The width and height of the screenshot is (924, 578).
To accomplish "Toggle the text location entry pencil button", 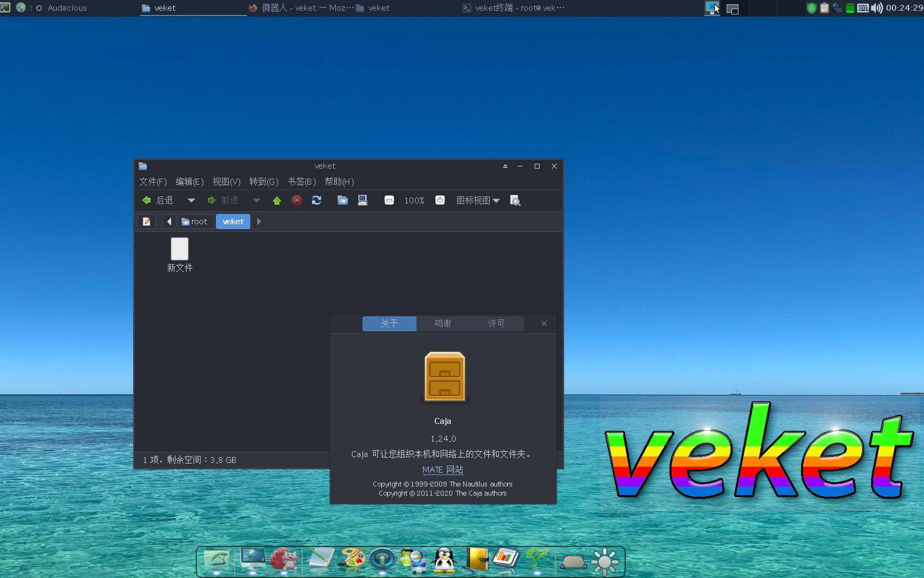I will [147, 222].
